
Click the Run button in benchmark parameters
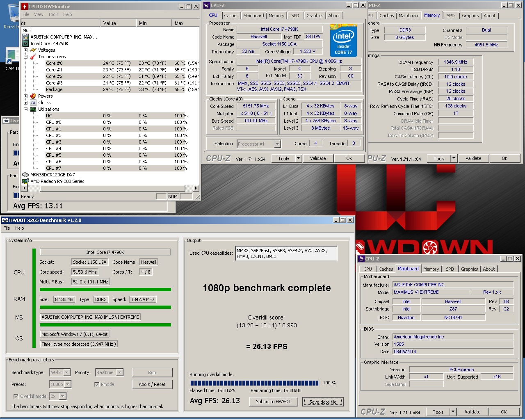point(152,372)
